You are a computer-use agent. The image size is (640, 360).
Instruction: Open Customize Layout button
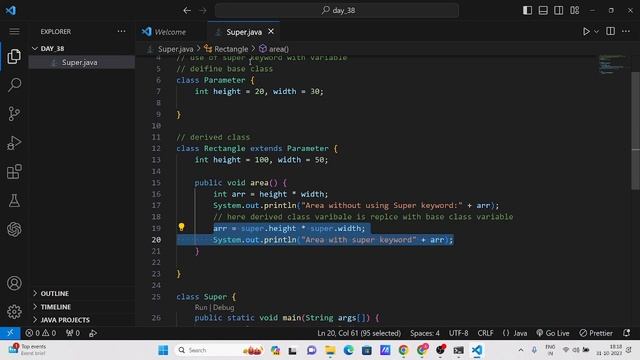click(574, 10)
